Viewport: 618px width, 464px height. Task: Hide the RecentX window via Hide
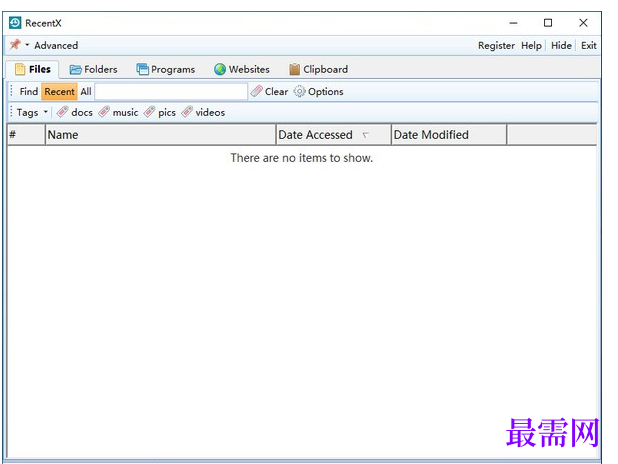pos(561,46)
